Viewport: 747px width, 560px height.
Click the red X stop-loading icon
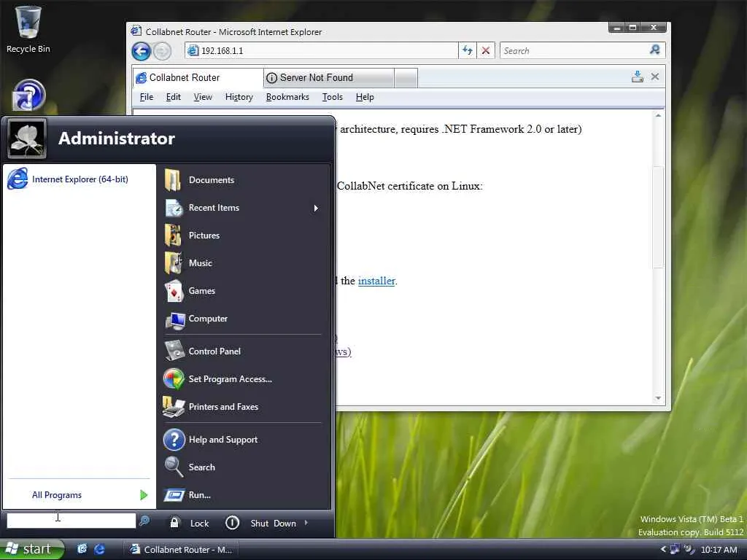[485, 50]
